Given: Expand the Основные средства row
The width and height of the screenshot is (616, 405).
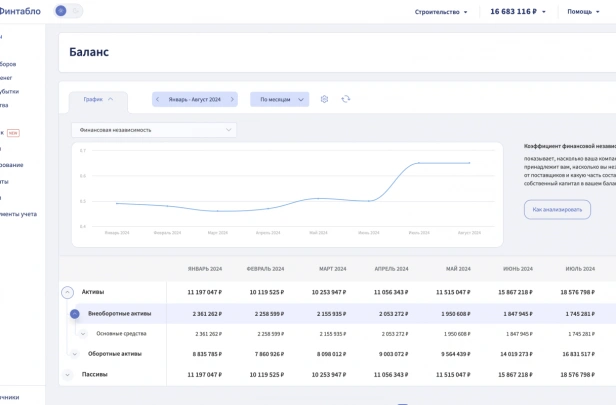Looking at the screenshot, I should tap(83, 334).
